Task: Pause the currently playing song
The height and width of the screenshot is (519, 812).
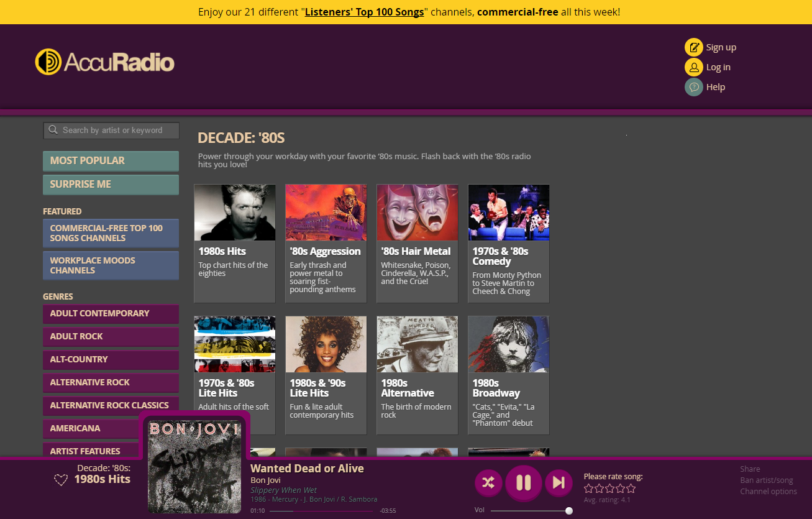Action: coord(524,482)
